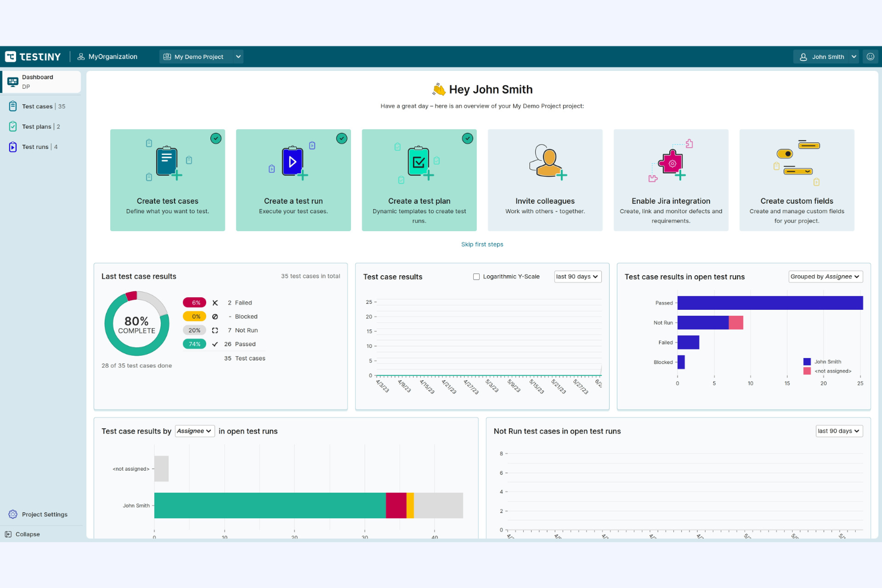Open the Assignee dropdown in Test case results by
Screen dimensions: 882x588
coord(194,431)
